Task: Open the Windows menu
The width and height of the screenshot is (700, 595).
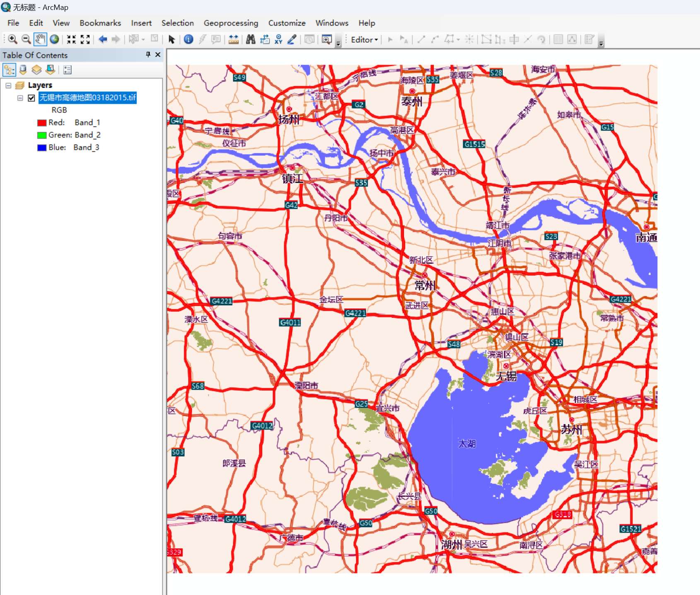Action: [x=332, y=23]
